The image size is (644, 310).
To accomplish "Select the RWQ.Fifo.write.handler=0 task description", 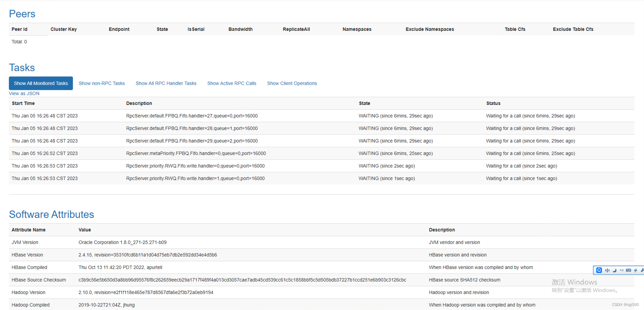I will coord(195,166).
